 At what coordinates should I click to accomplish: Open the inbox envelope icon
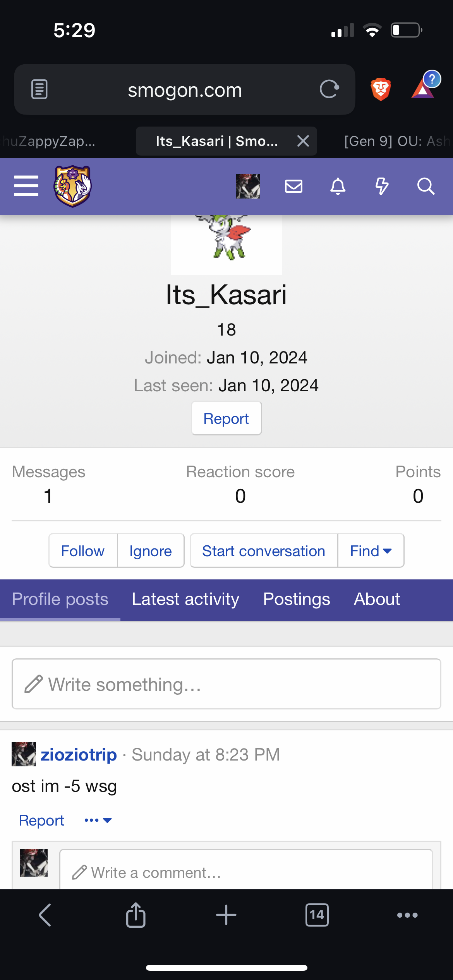293,186
